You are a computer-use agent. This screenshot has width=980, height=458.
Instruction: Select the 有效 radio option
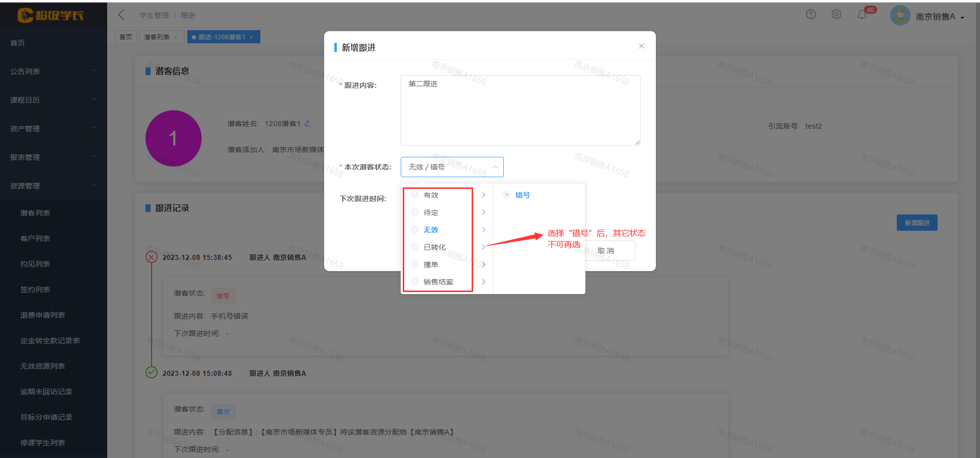415,195
